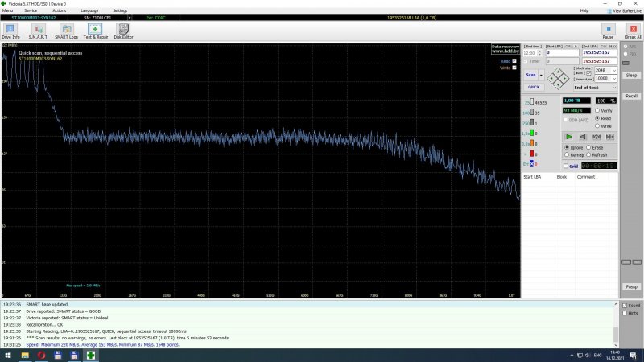Click the QUICK scan button
644x362 pixels.
[533, 87]
